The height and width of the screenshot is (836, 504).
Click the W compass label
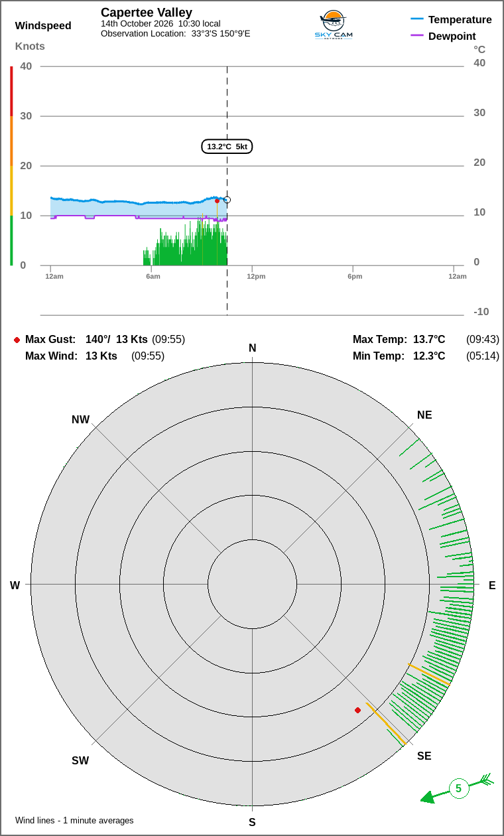pos(15,585)
